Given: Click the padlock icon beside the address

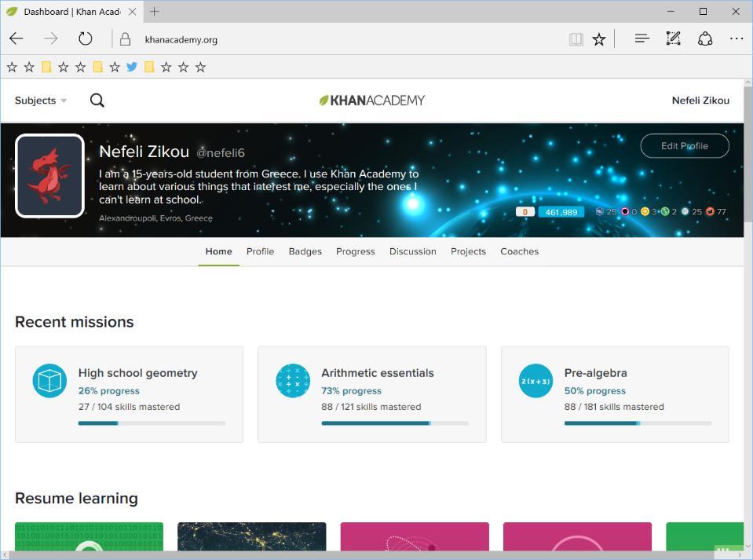Looking at the screenshot, I should pos(125,39).
